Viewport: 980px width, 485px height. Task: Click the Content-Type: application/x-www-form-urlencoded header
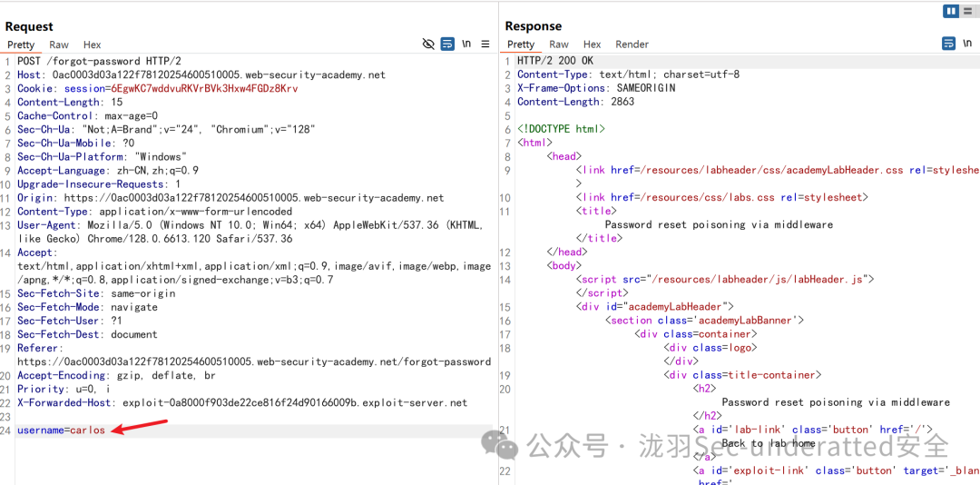tap(154, 212)
